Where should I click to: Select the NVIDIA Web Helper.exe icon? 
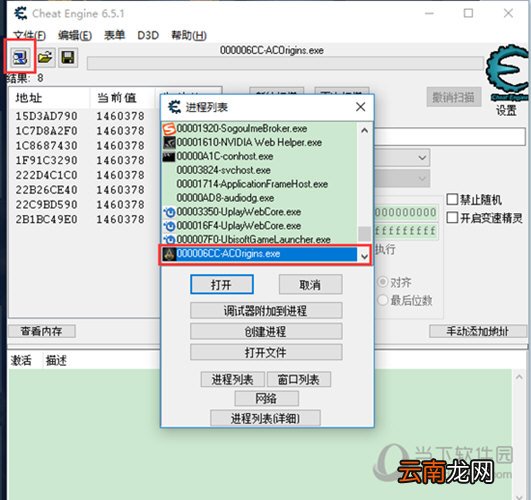click(169, 143)
